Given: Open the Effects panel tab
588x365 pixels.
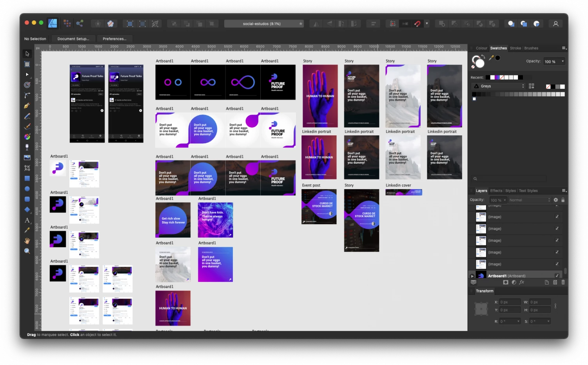Looking at the screenshot, I should (x=496, y=191).
